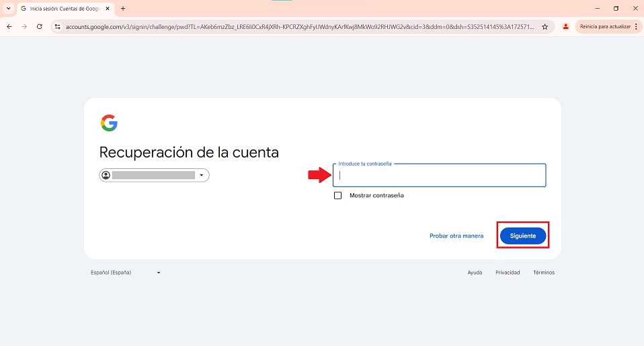This screenshot has width=644, height=346.
Task: Click the address bar URL
Action: pyautogui.click(x=300, y=27)
